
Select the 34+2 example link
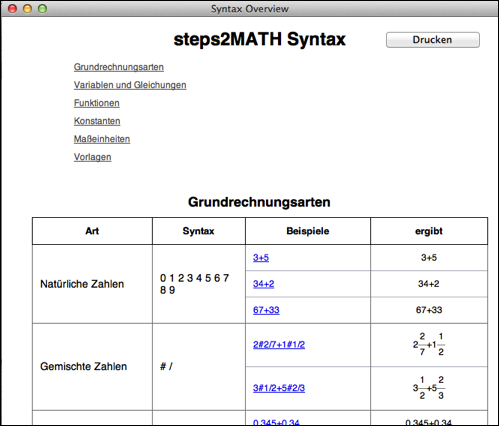click(x=264, y=284)
